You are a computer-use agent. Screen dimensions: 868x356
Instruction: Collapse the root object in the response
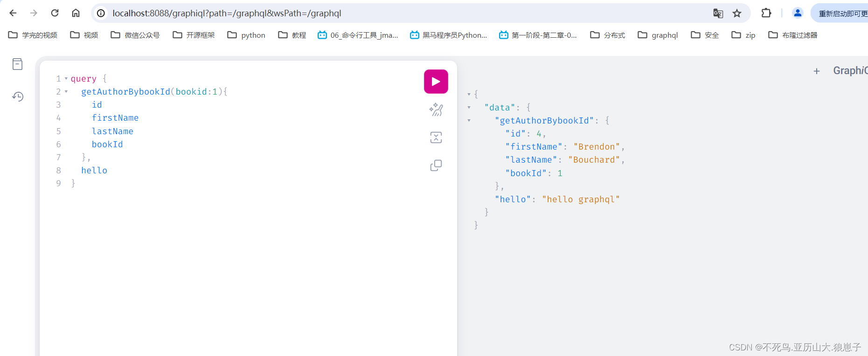(x=469, y=94)
